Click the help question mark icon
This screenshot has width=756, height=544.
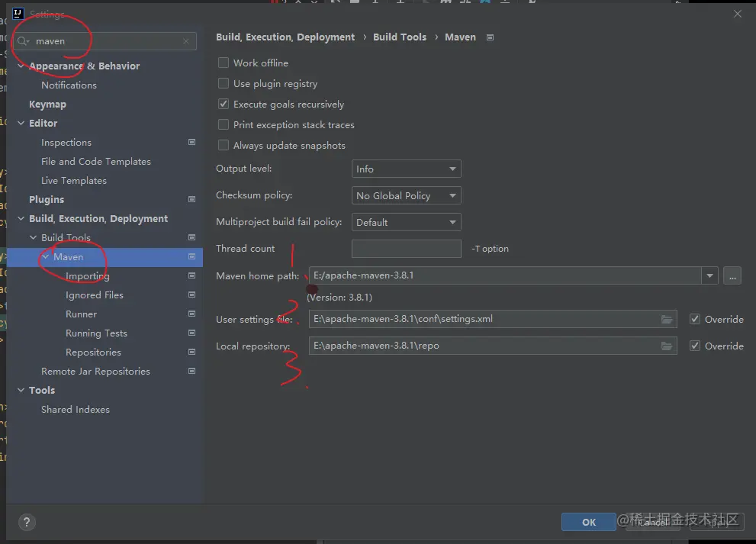[27, 523]
